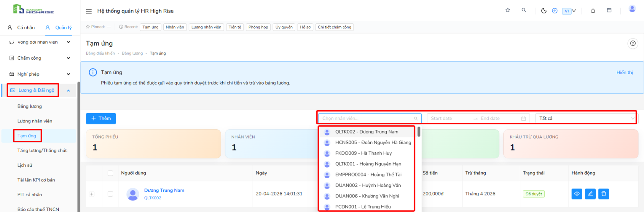Click the Start date field
This screenshot has width=644, height=212.
pyautogui.click(x=450, y=118)
